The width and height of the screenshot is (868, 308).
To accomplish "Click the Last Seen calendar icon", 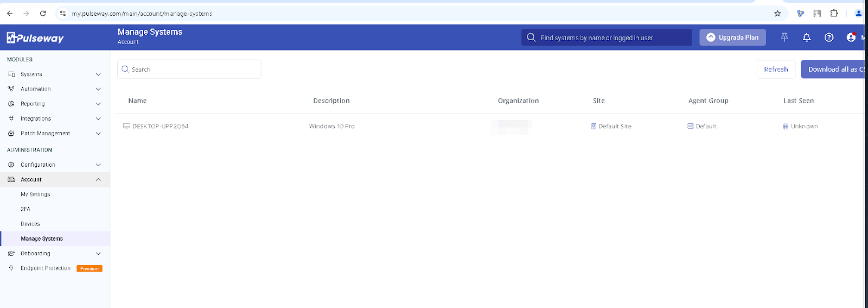I will [786, 126].
